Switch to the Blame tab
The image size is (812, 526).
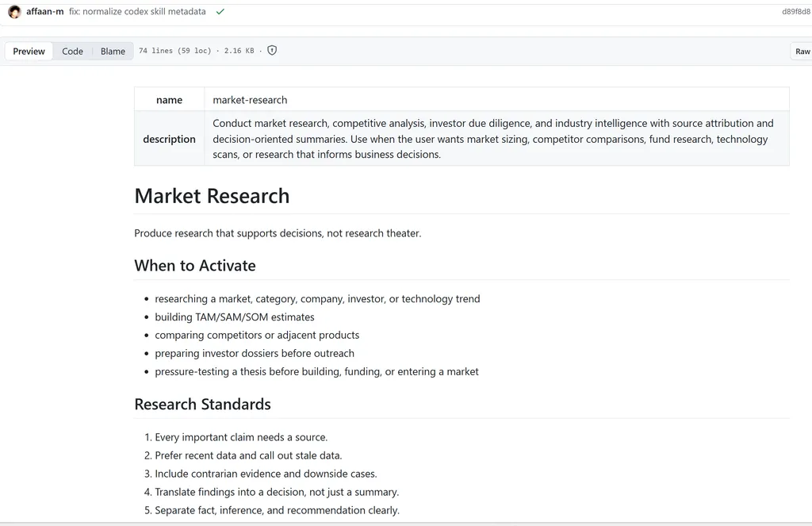pyautogui.click(x=113, y=52)
